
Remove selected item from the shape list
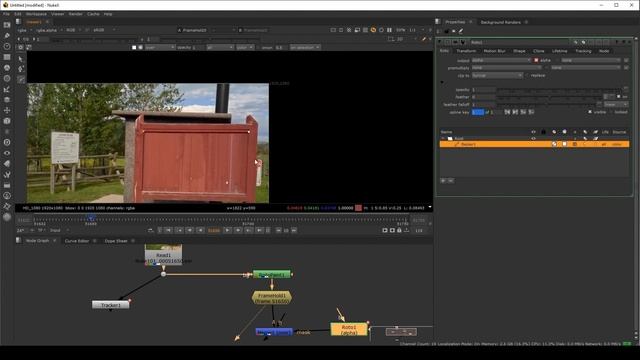click(451, 180)
